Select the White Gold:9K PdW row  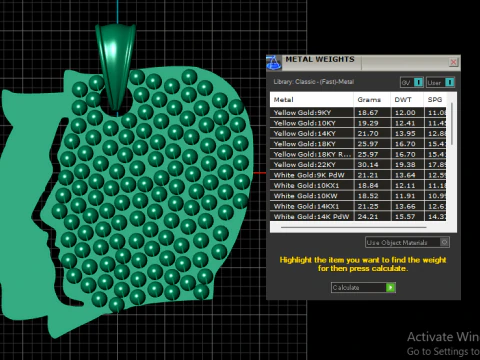(358, 175)
